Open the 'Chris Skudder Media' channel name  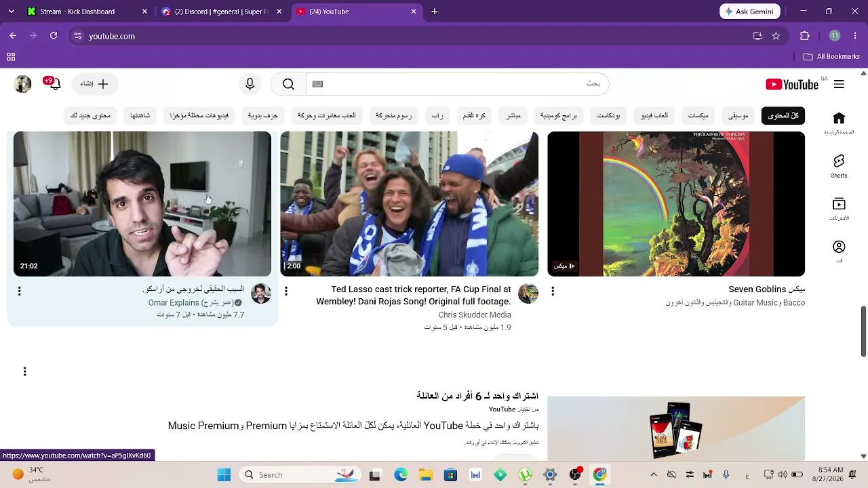pos(475,315)
